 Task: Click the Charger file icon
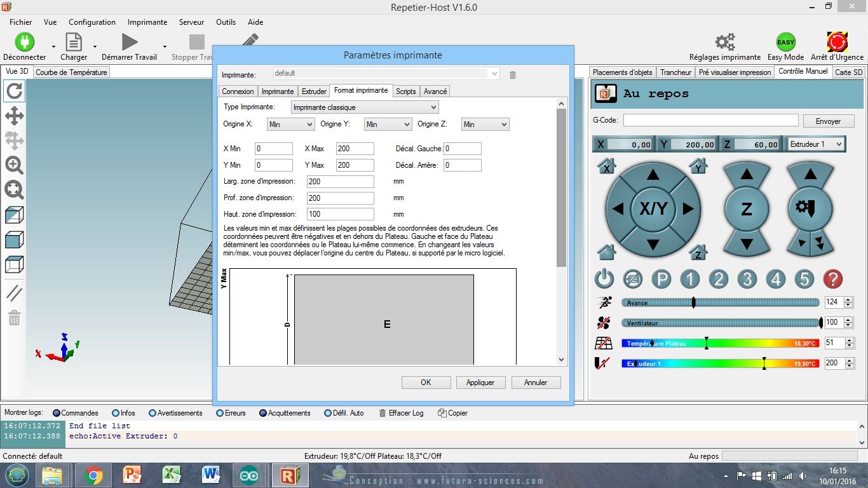(74, 42)
